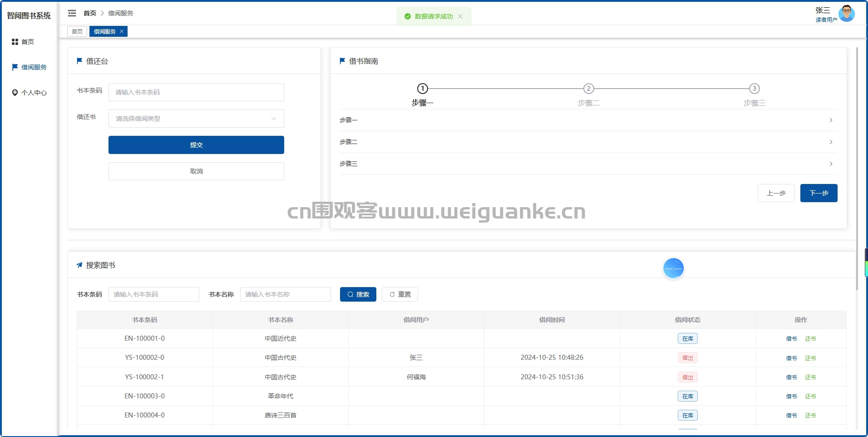Click 还书 for EN-100004-0

(x=810, y=416)
